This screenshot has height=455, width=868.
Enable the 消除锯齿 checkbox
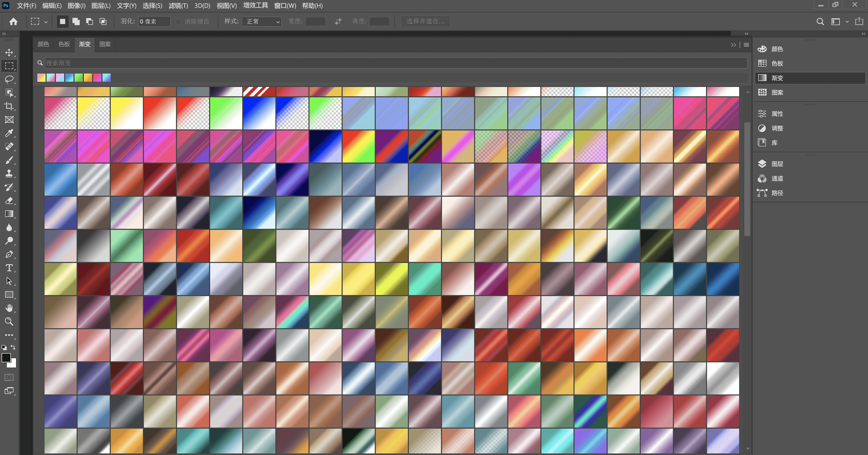pos(179,21)
